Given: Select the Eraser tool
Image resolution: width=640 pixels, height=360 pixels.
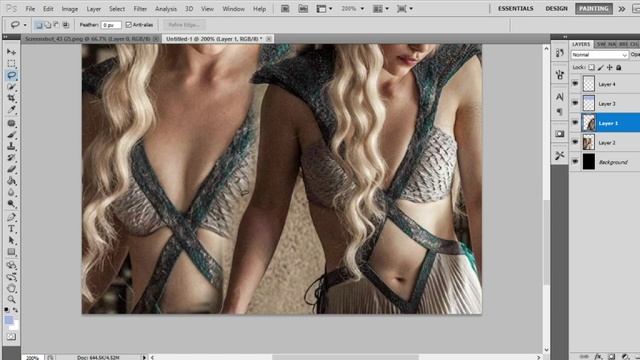Looking at the screenshot, I should point(11,169).
